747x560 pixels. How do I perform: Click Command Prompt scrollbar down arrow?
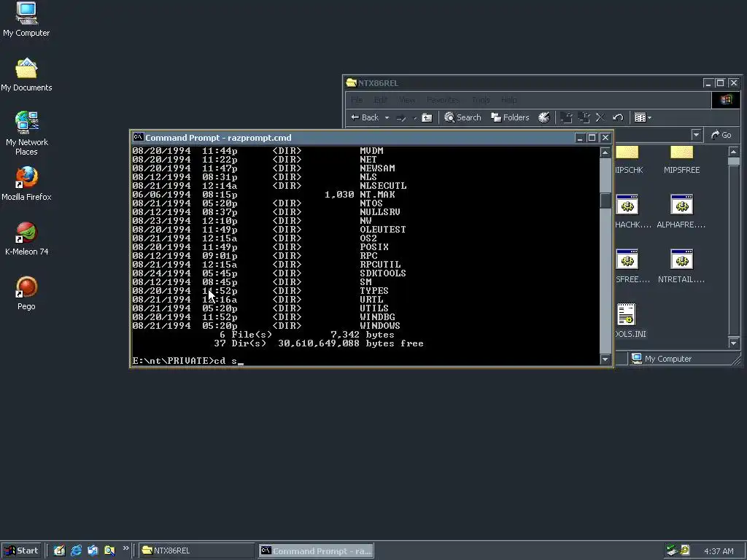tap(605, 359)
